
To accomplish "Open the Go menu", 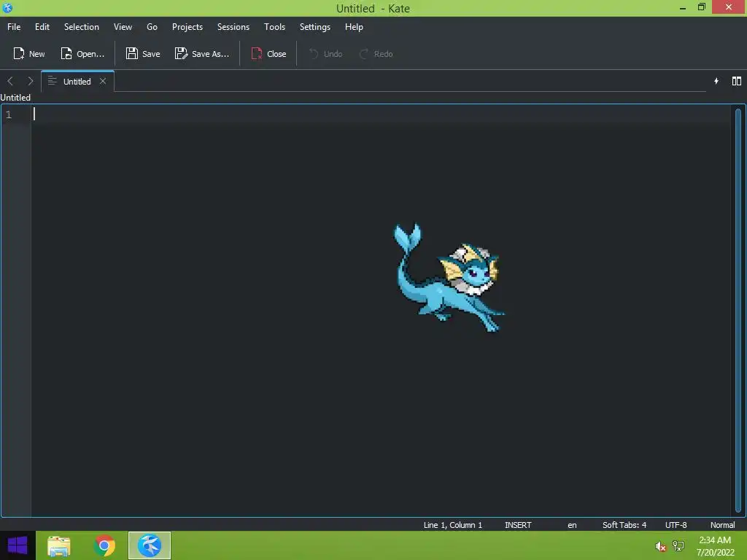I will tap(152, 27).
